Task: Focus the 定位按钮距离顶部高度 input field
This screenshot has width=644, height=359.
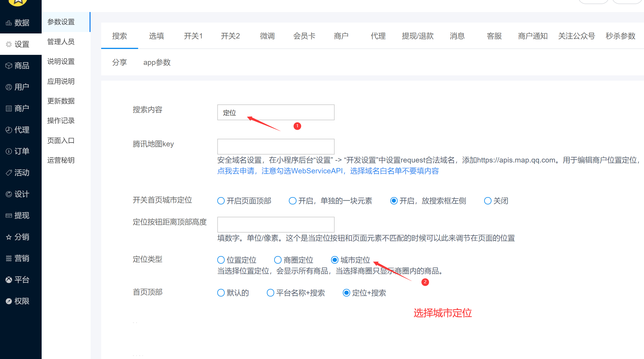Action: (x=276, y=225)
